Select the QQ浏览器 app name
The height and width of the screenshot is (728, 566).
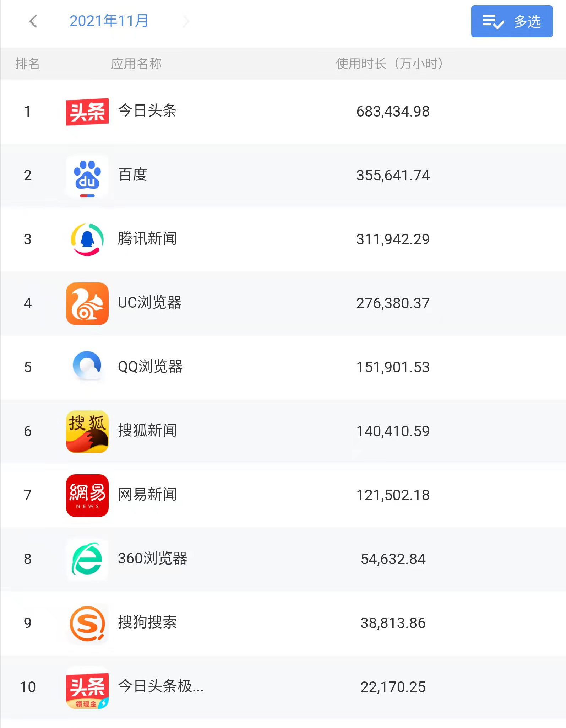pos(150,367)
